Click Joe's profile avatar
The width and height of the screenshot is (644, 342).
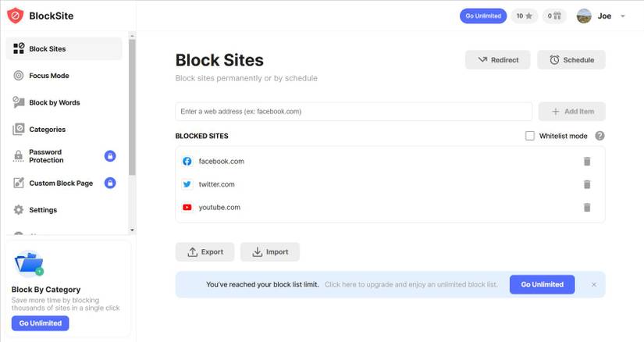tap(584, 16)
